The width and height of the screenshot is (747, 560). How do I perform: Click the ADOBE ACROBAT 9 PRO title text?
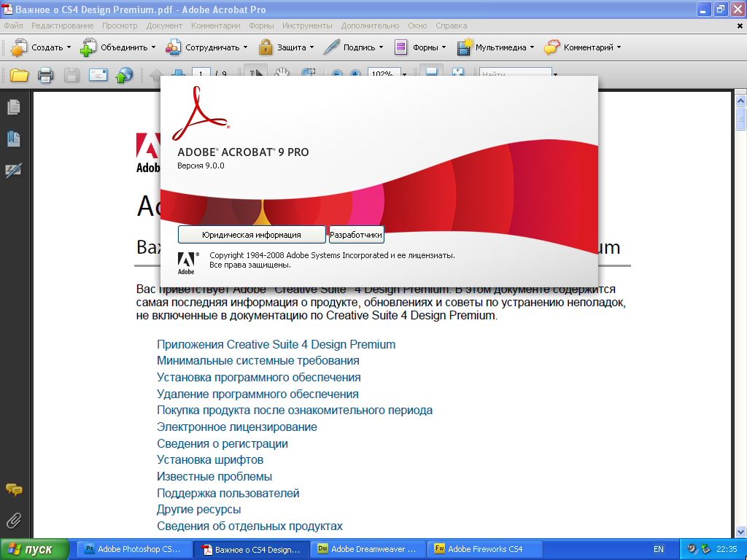(x=243, y=152)
